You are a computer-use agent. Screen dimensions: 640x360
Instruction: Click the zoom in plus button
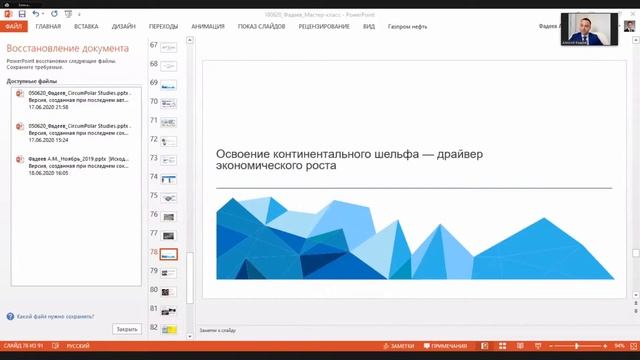[605, 346]
